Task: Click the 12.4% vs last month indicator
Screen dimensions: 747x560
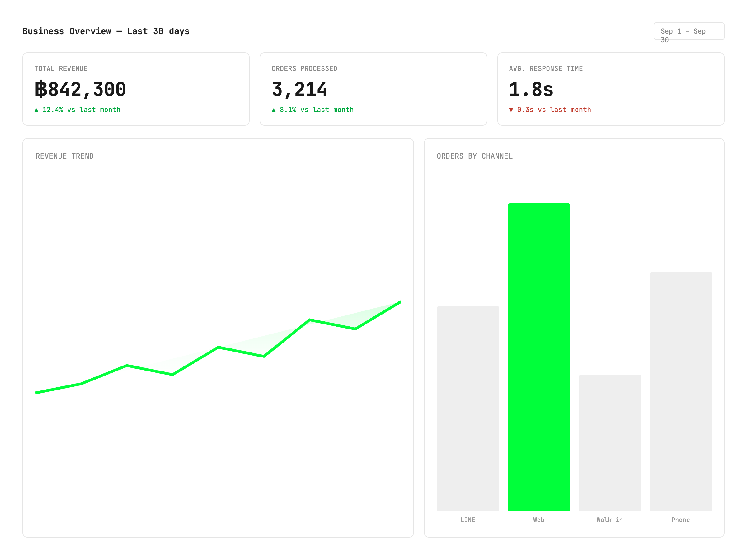Action: pos(77,110)
